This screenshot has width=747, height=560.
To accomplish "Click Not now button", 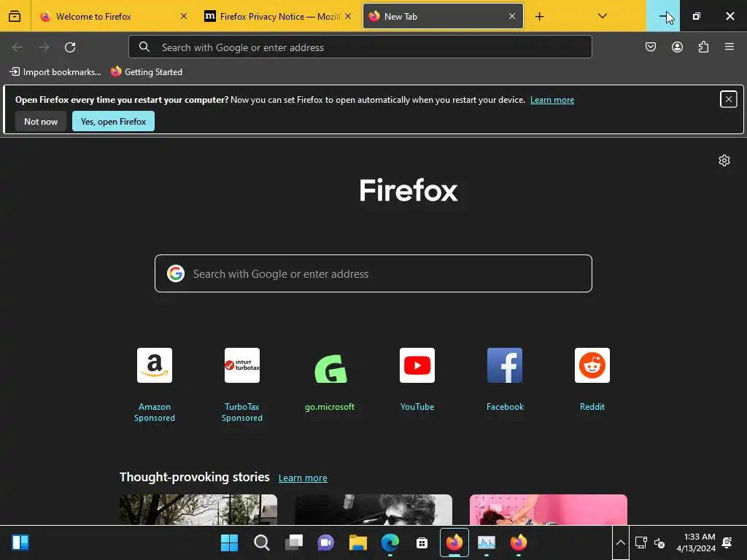I will [41, 122].
